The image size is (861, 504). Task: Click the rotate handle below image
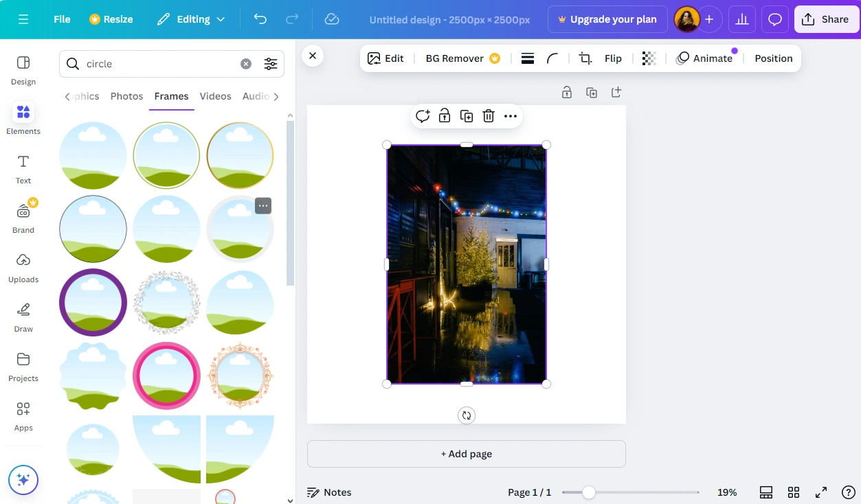(x=467, y=415)
